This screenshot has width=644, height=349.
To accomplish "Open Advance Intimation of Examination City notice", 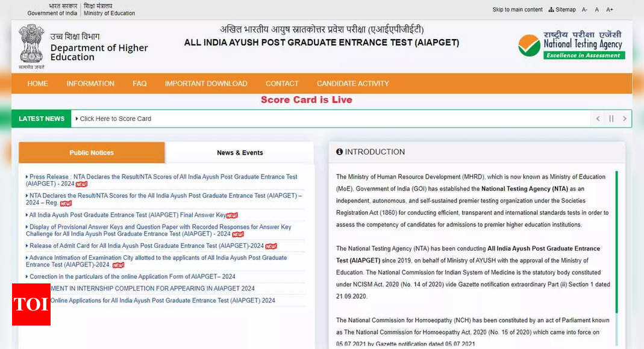I will (x=157, y=261).
